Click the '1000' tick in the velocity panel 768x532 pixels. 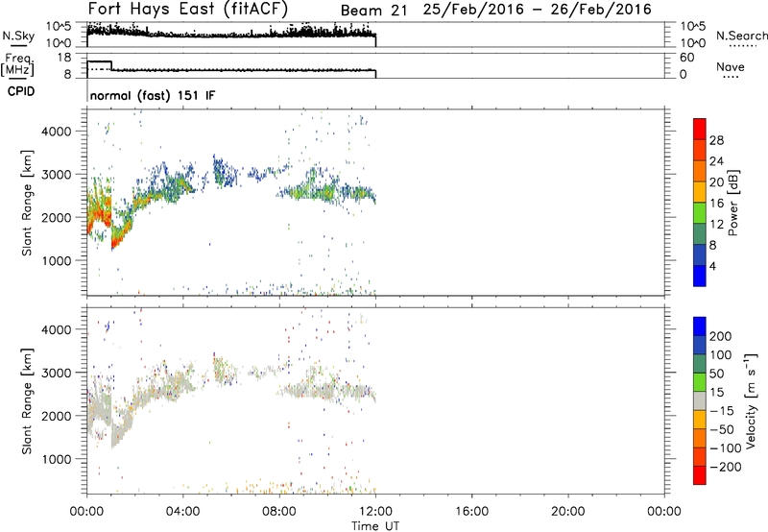pyautogui.click(x=57, y=459)
